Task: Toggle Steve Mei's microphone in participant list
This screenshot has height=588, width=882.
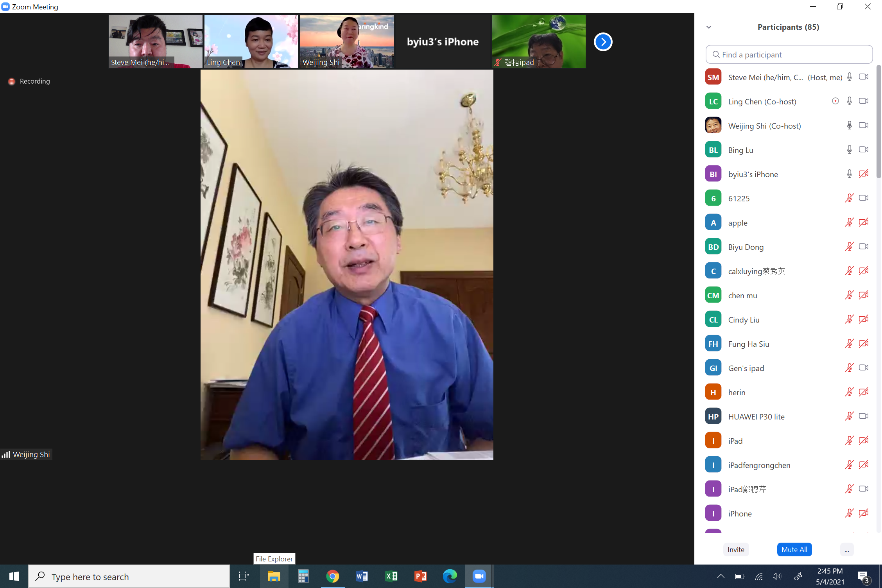Action: (849, 77)
